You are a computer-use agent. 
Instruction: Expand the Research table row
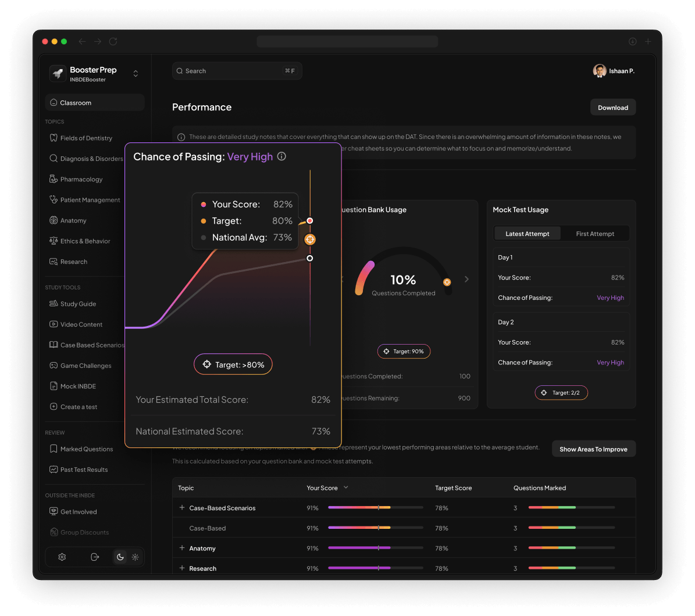pyautogui.click(x=181, y=568)
